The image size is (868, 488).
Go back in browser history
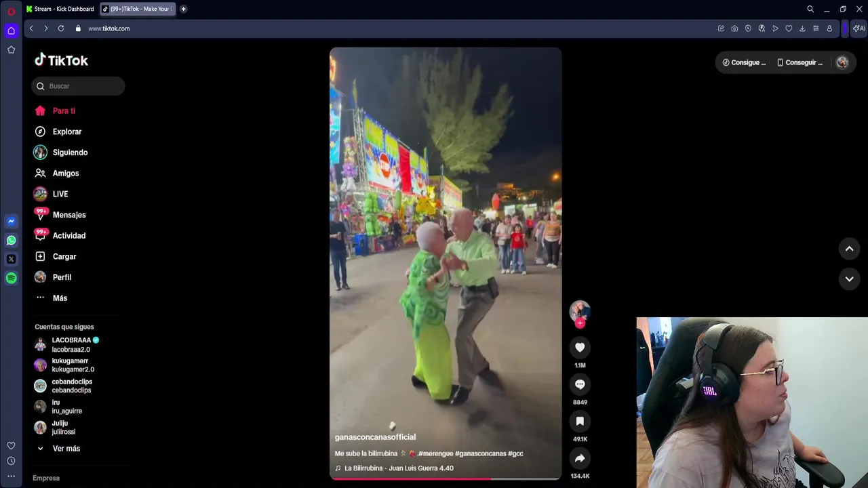point(31,28)
